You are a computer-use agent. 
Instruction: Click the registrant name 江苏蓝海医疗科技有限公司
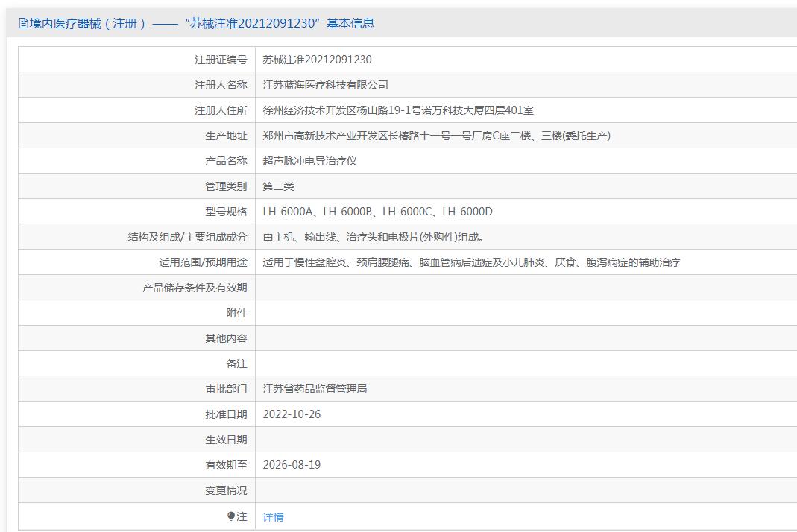click(x=325, y=85)
